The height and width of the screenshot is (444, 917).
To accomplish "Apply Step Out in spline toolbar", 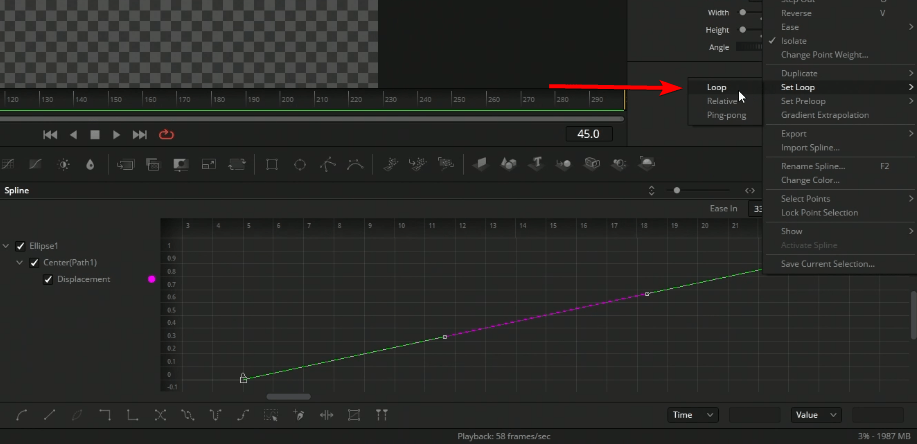I will 133,415.
